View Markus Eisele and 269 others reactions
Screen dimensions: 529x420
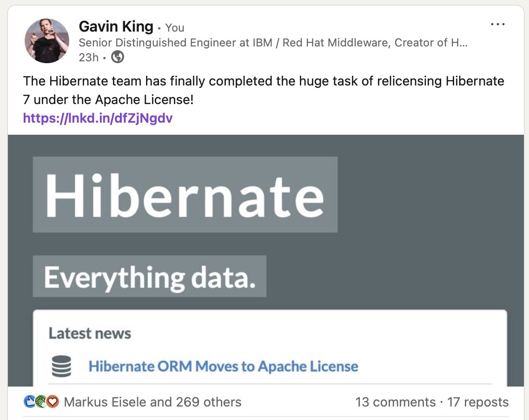point(152,402)
